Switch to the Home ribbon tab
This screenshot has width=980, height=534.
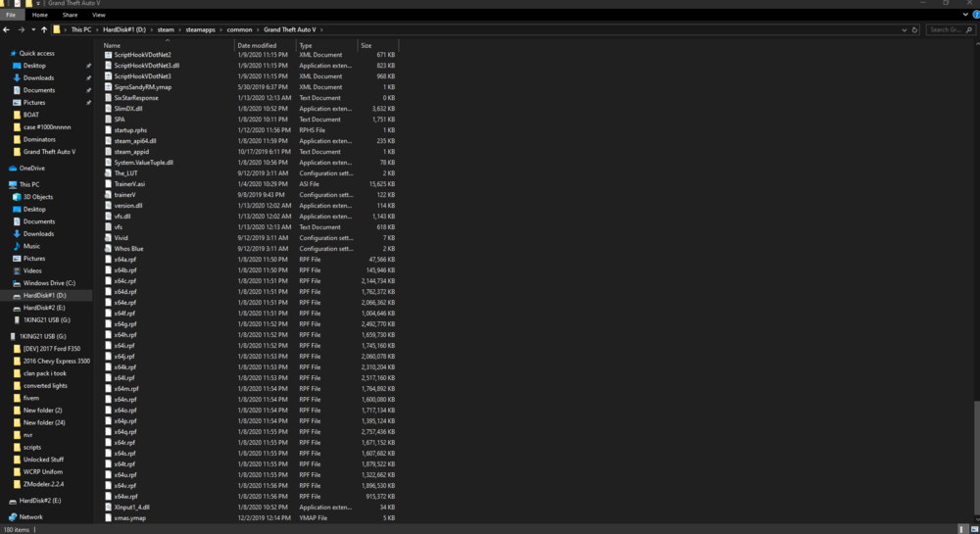tap(39, 15)
